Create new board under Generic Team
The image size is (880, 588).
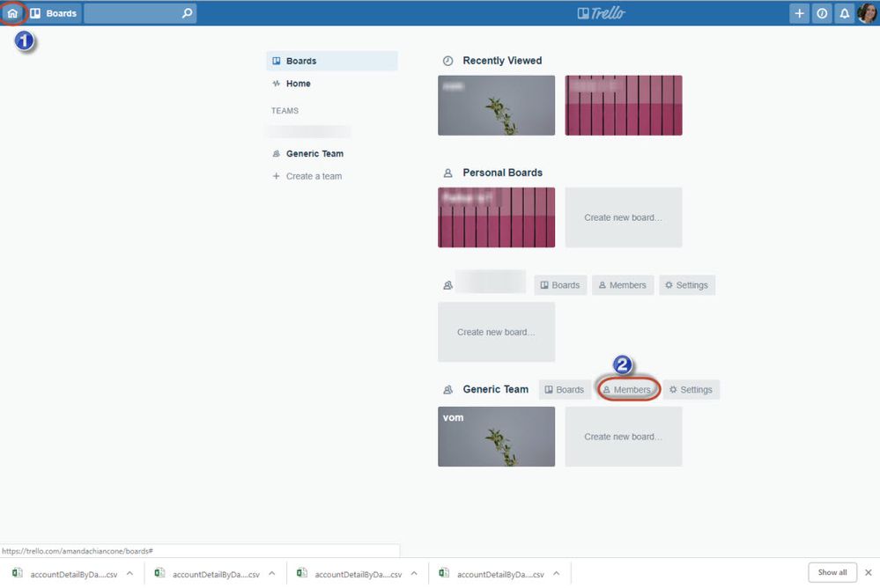coord(624,437)
